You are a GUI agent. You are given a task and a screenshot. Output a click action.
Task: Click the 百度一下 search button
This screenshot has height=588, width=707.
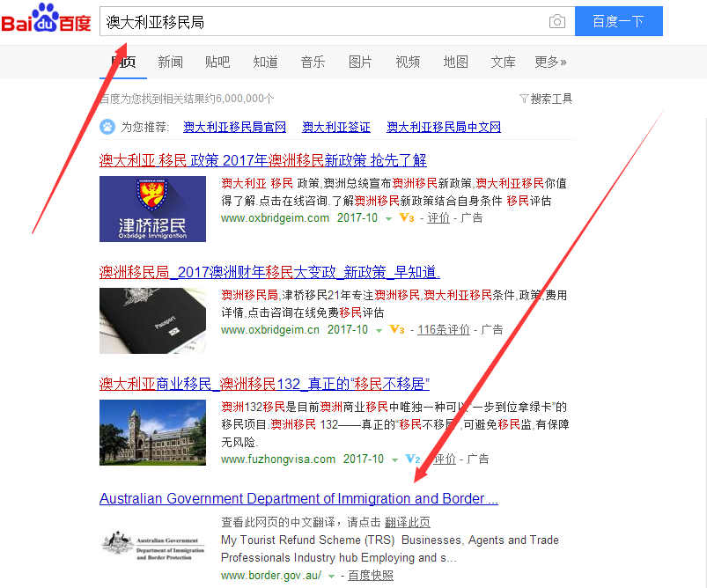coord(619,21)
